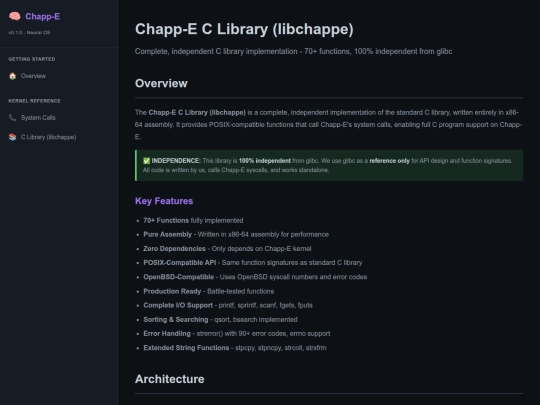Click the brain logo icon
This screenshot has width=540, height=405.
[14, 16]
